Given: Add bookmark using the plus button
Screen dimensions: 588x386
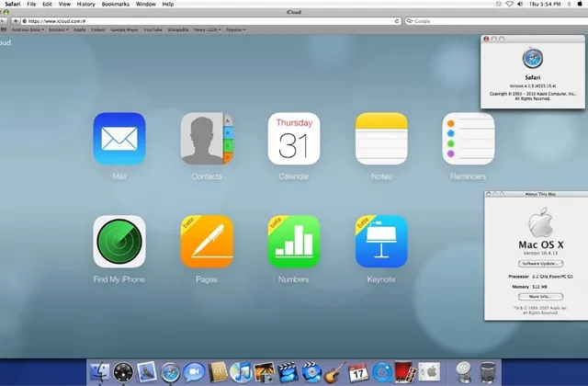Looking at the screenshot, I should 16,21.
